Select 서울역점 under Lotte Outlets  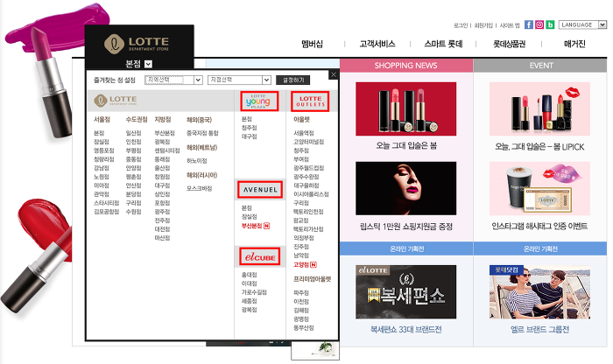(303, 133)
